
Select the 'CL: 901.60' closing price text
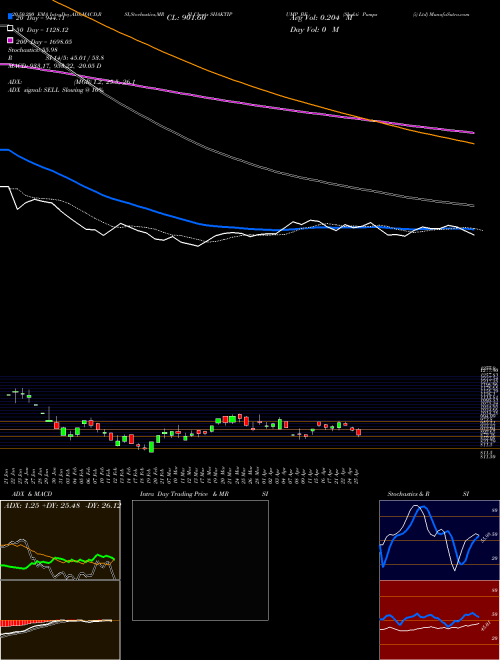click(186, 18)
